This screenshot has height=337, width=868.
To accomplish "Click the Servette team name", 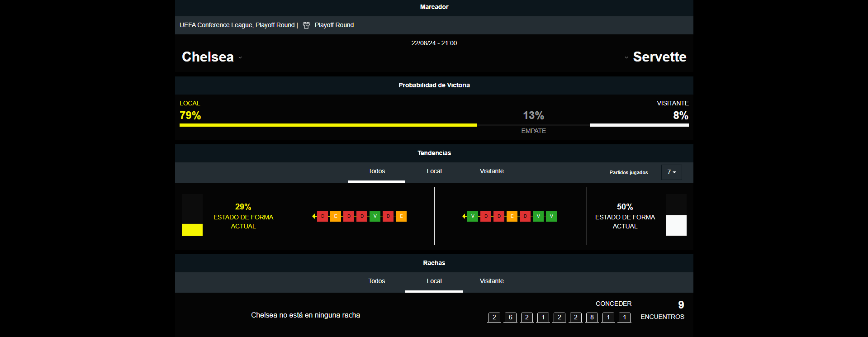I will (x=659, y=57).
